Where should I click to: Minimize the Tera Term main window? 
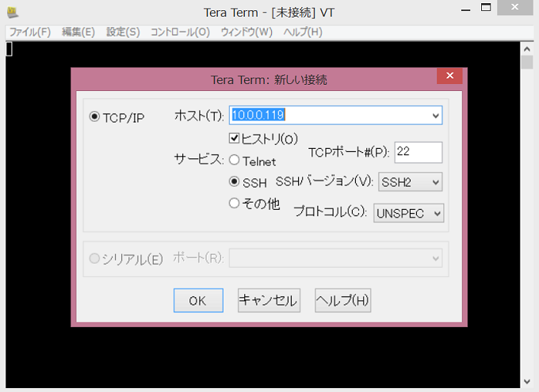(x=466, y=10)
